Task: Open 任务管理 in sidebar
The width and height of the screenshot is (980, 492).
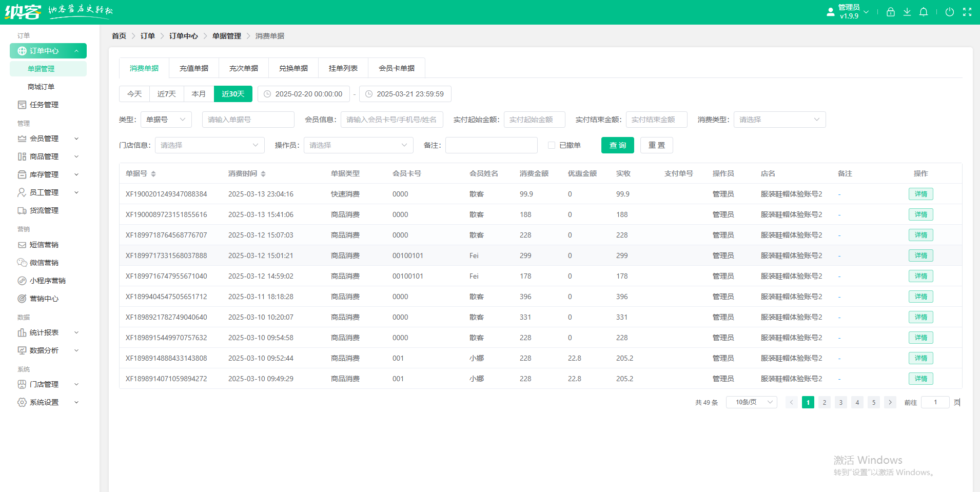Action: [44, 105]
